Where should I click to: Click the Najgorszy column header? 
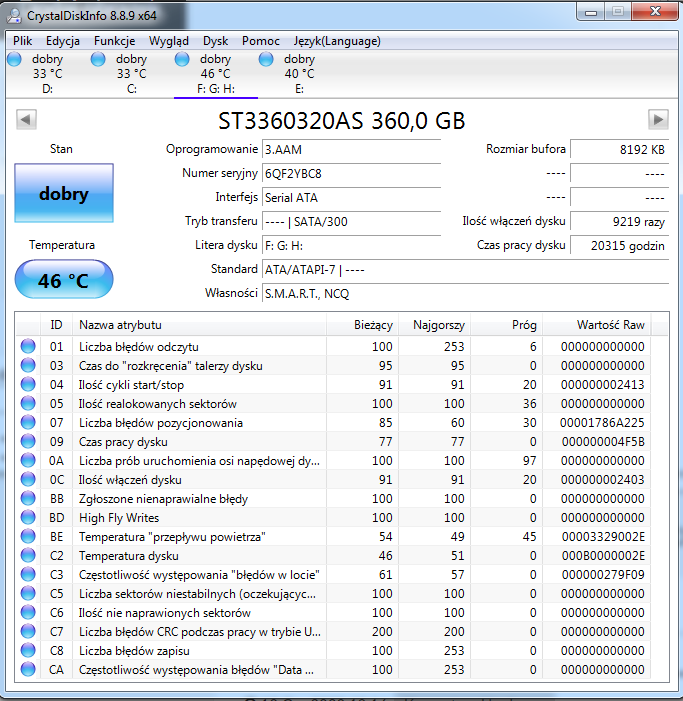click(x=434, y=325)
